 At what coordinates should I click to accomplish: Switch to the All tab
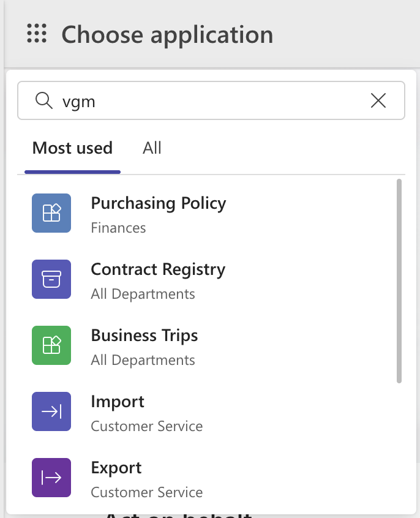click(x=152, y=148)
